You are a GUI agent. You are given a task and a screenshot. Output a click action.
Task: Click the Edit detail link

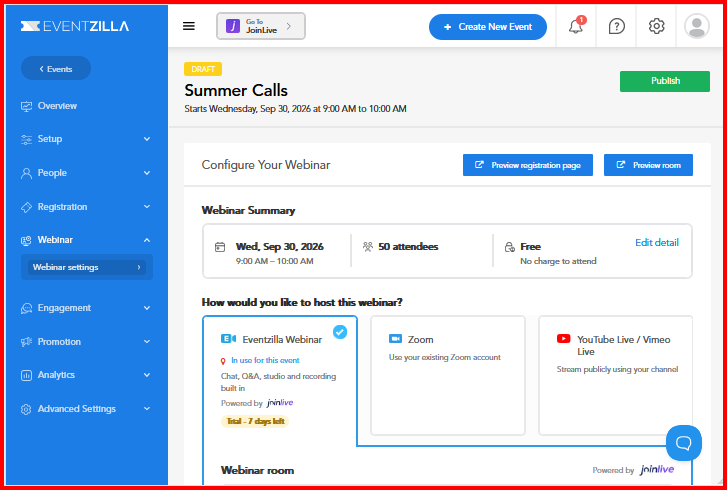point(657,242)
